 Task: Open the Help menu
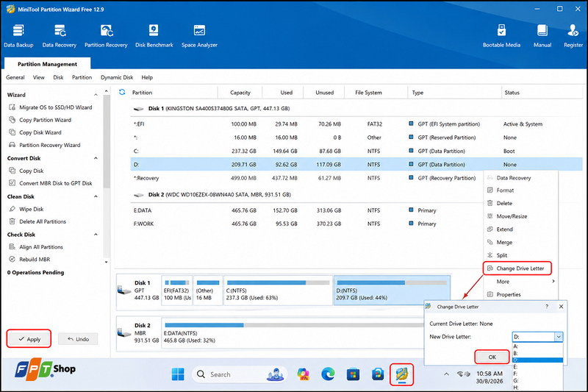(x=147, y=77)
